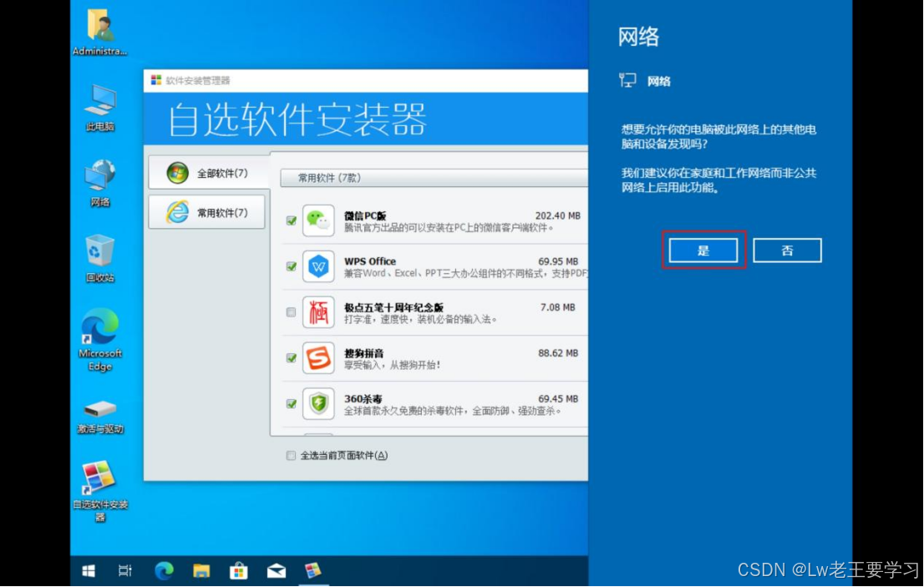Click 是 to allow network discovery

[703, 250]
